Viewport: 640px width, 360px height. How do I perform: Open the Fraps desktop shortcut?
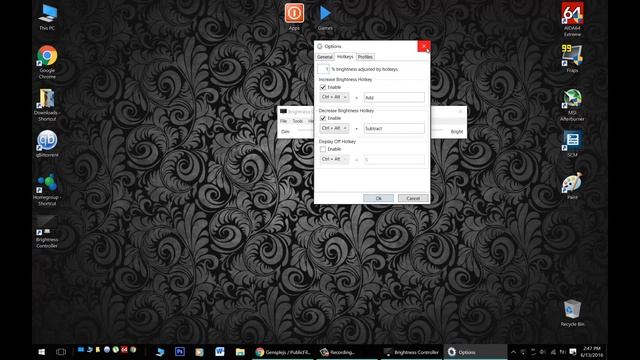572,58
